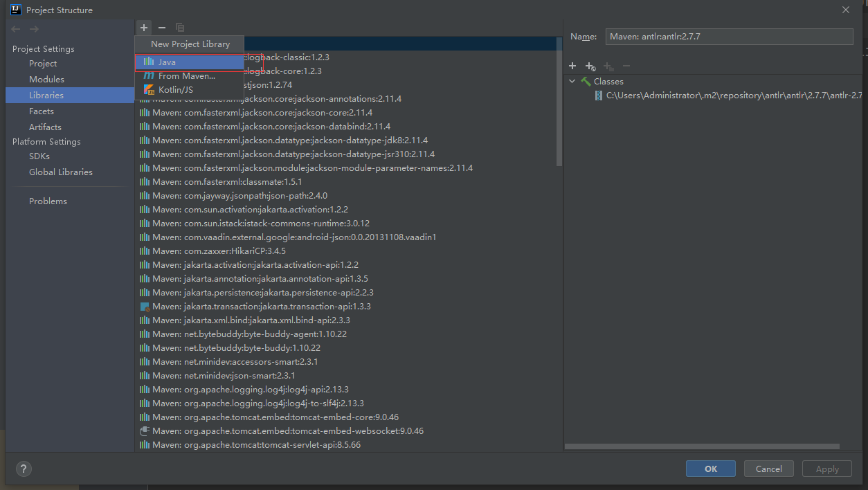Select the antlr-2.7.7 jar icon

click(599, 96)
